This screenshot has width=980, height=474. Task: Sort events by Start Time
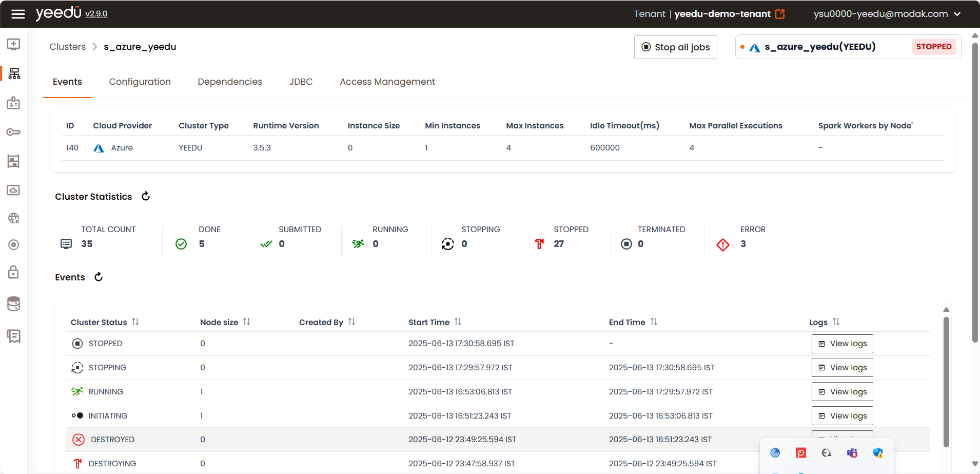coord(458,321)
